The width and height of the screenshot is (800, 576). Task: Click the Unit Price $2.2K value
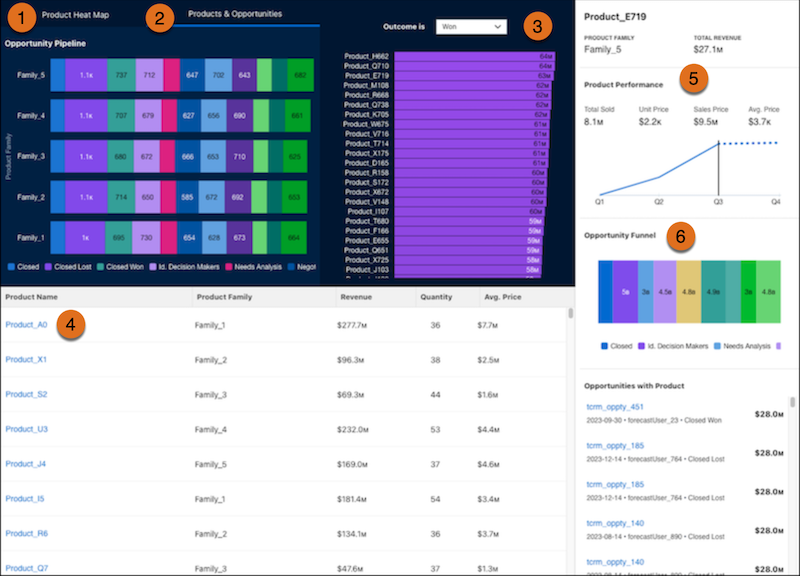click(650, 122)
